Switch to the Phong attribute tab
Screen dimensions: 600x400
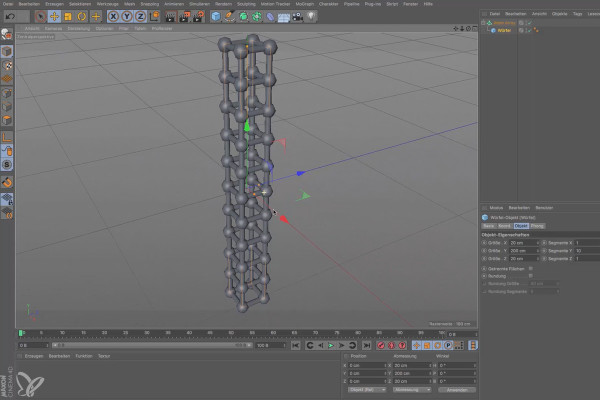tap(537, 226)
